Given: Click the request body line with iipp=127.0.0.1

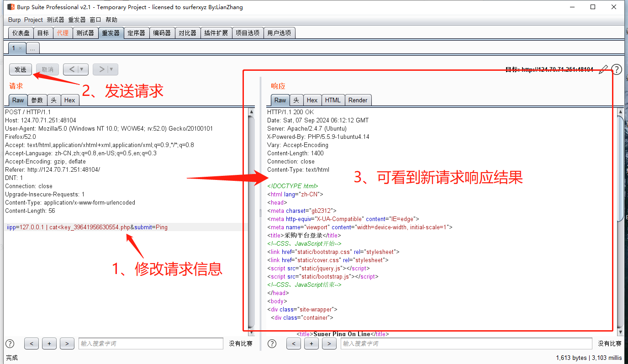Looking at the screenshot, I should click(x=87, y=227).
